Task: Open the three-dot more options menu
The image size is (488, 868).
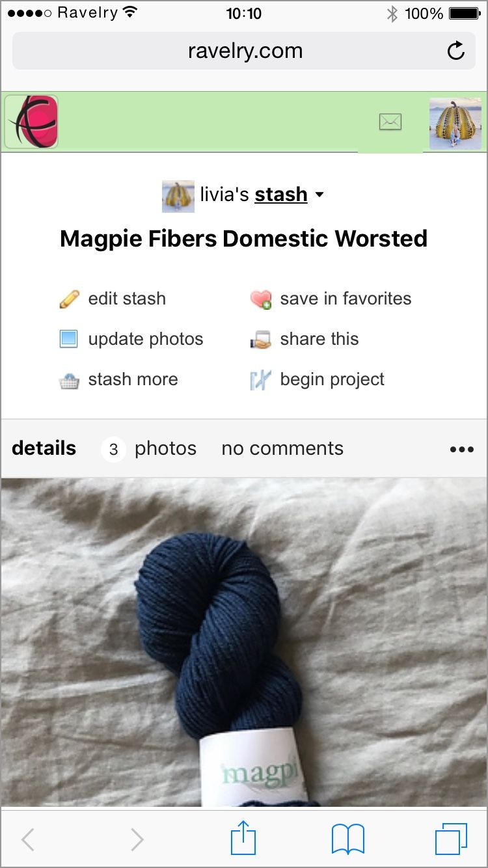Action: [461, 449]
